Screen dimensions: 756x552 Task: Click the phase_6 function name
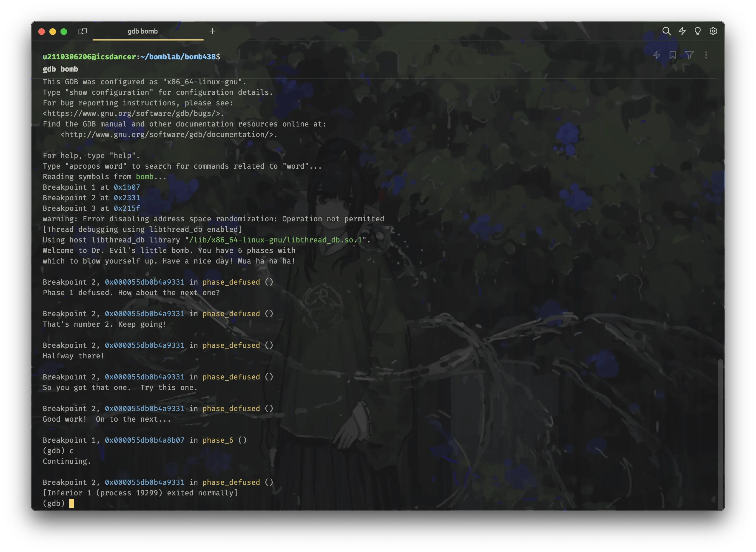[x=218, y=440]
